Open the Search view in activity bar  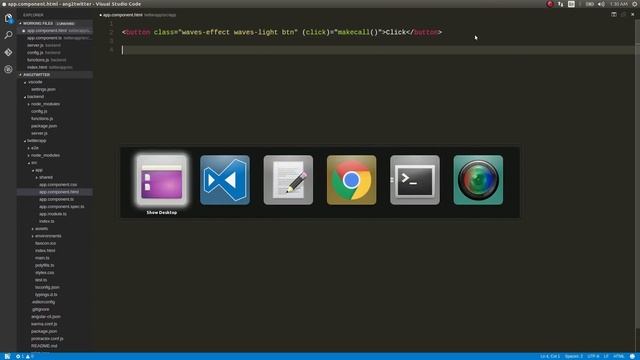pos(8,35)
